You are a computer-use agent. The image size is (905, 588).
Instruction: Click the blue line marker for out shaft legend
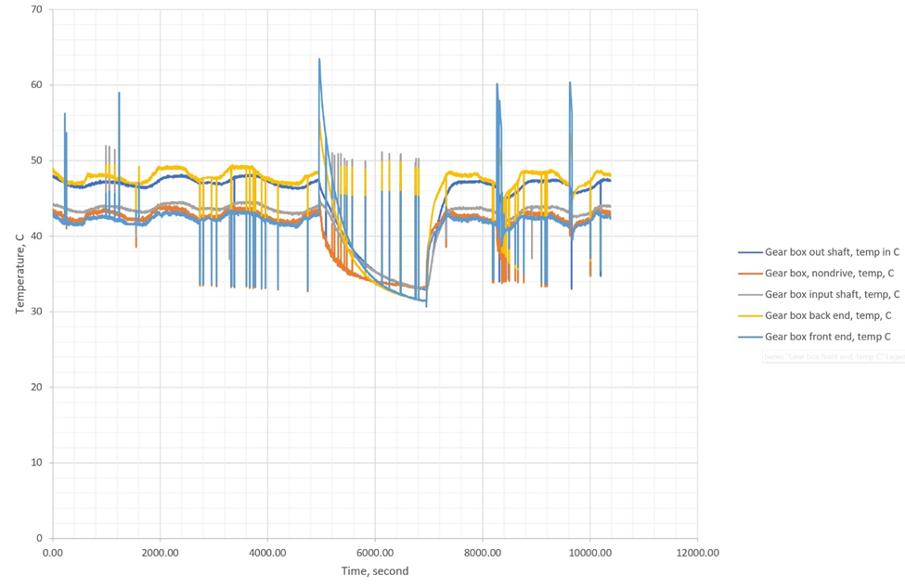click(749, 252)
